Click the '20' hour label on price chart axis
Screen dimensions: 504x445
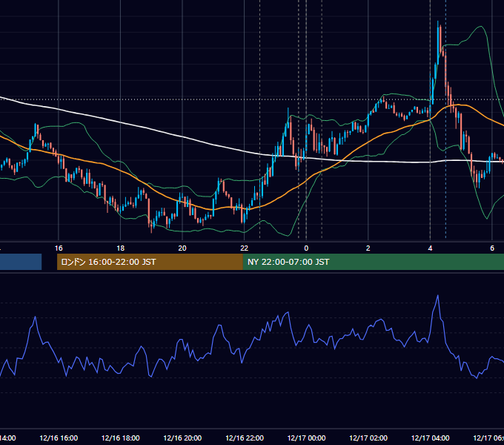point(182,248)
